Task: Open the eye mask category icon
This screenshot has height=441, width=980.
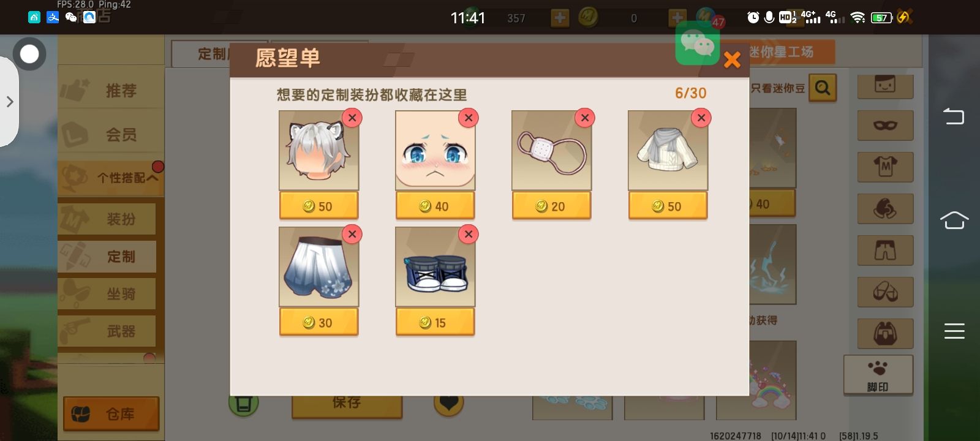Action: click(x=885, y=126)
